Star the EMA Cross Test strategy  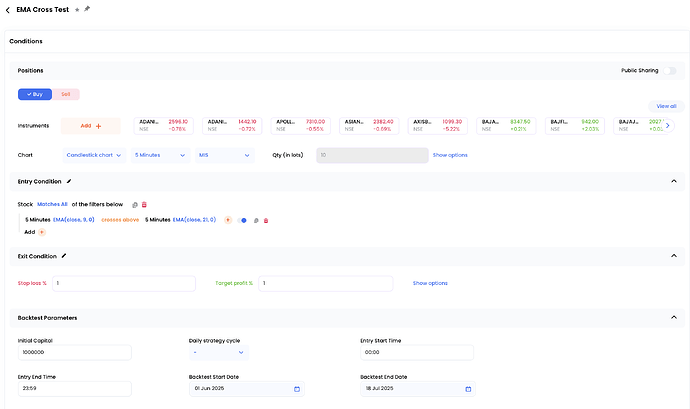tap(77, 9)
